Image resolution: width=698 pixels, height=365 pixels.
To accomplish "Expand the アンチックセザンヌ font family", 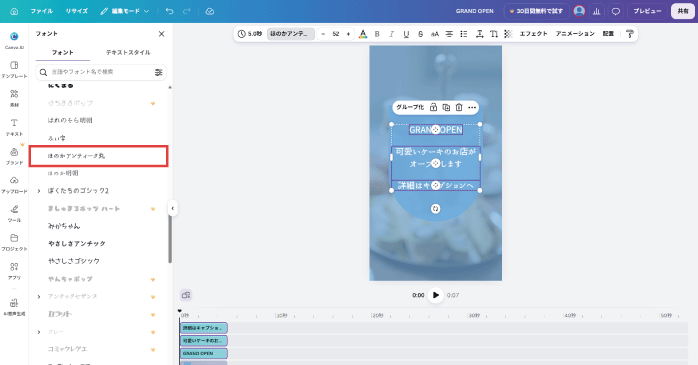I will point(39,296).
